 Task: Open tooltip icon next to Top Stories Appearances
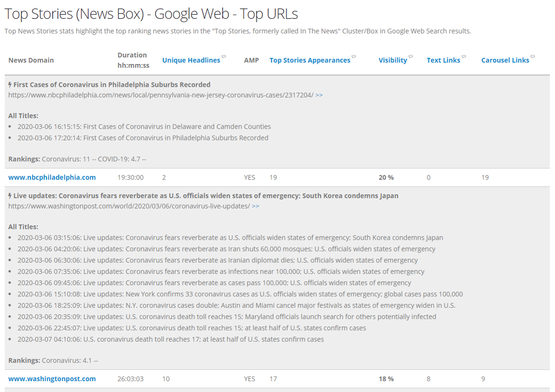pyautogui.click(x=354, y=57)
